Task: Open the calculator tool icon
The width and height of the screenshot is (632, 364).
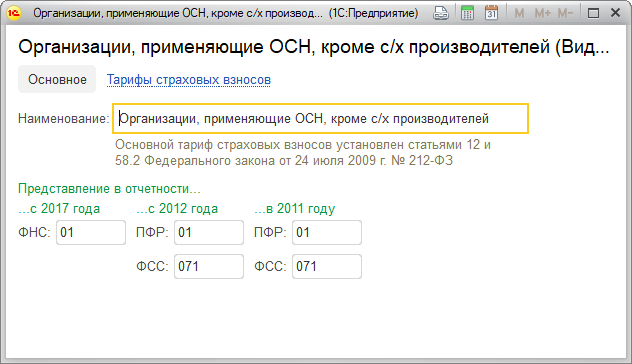Action: coord(467,13)
